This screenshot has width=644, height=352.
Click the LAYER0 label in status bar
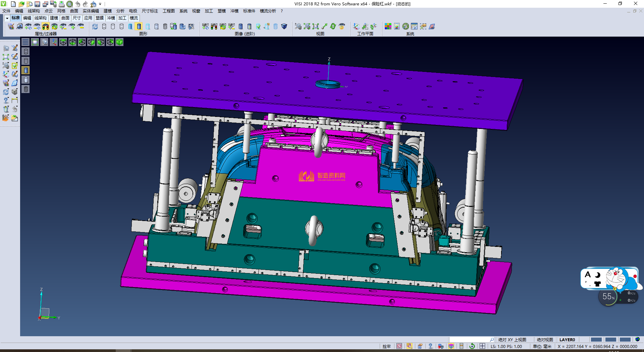click(567, 340)
